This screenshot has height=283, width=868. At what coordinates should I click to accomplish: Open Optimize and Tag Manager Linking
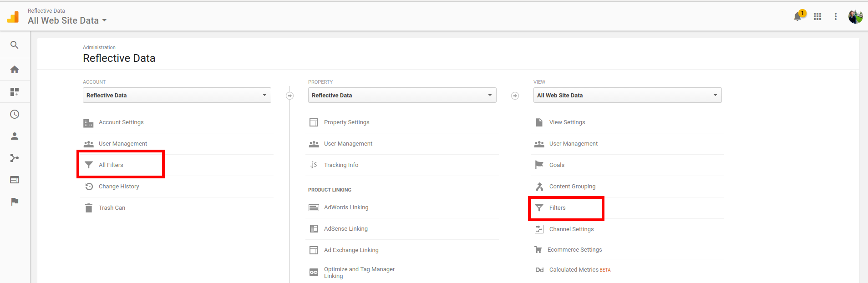360,273
